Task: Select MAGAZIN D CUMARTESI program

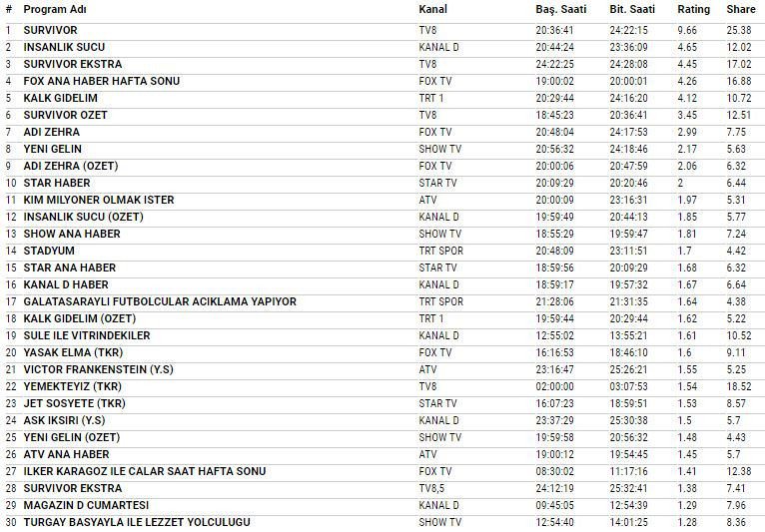Action: pyautogui.click(x=85, y=505)
